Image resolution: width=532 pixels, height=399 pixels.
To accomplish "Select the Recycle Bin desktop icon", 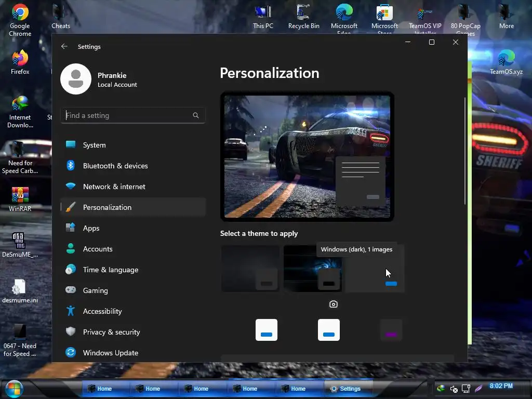I will pyautogui.click(x=303, y=17).
